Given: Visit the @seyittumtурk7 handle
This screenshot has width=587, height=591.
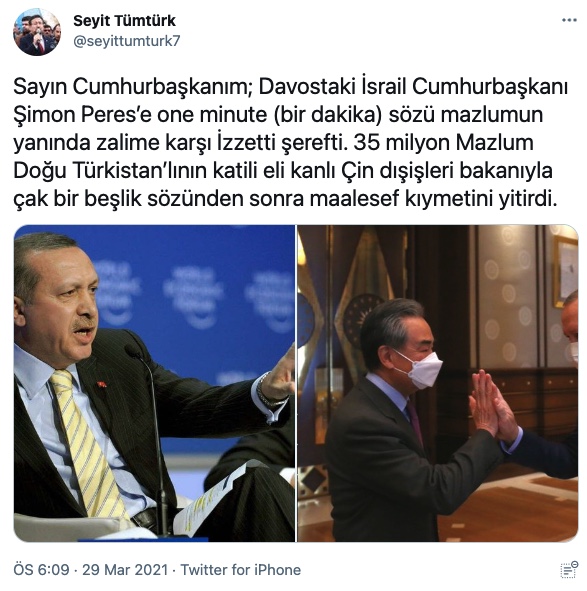Looking at the screenshot, I should pyautogui.click(x=127, y=41).
